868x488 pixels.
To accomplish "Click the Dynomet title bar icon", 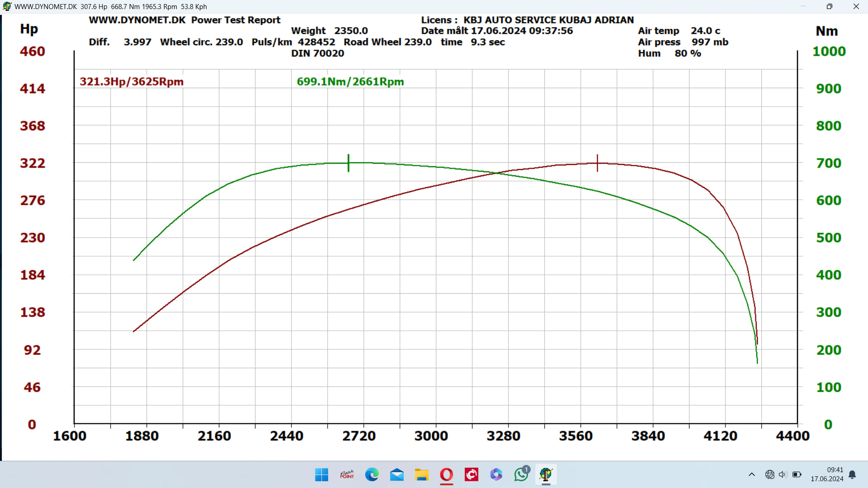I will 7,6.
